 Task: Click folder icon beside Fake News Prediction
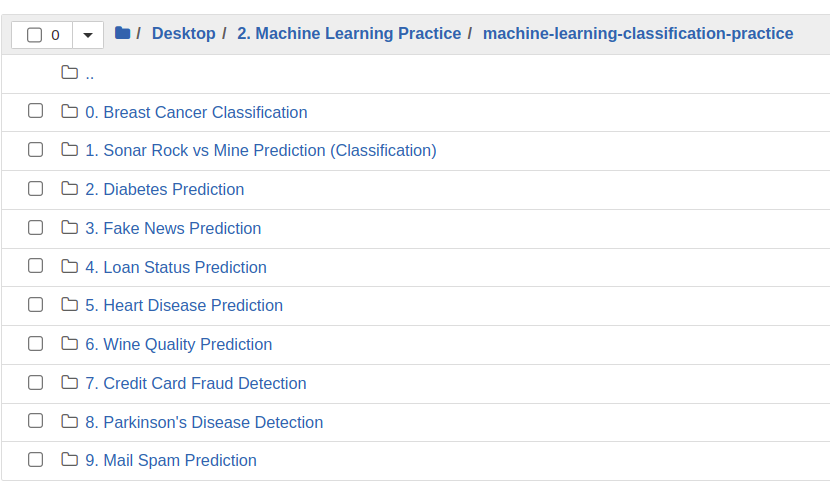[x=69, y=228]
